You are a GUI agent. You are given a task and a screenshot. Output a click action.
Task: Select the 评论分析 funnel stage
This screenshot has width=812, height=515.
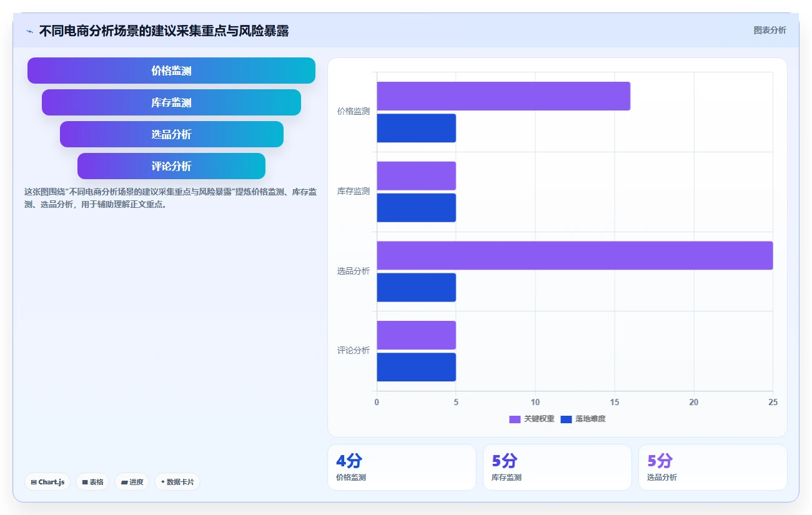click(x=171, y=166)
